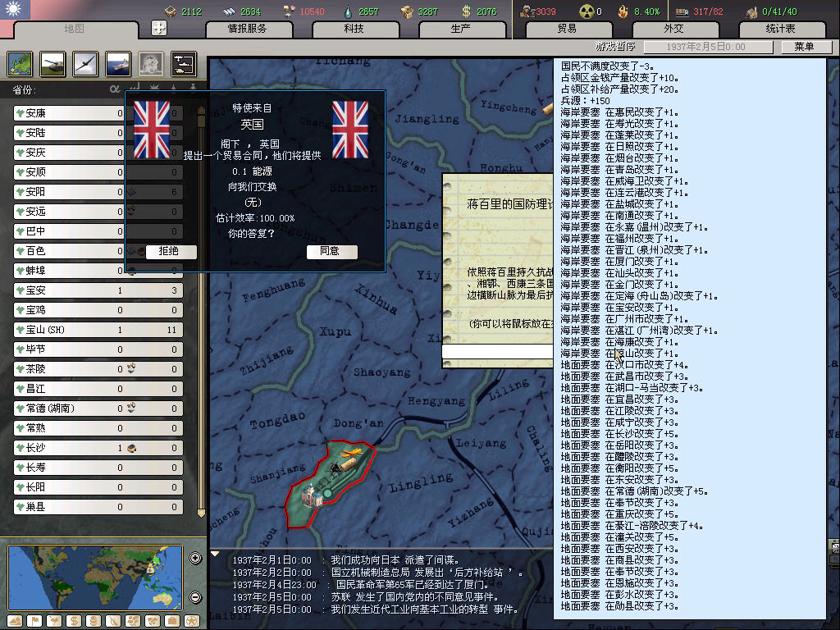This screenshot has width=840, height=630.
Task: Open the 科技 tab
Action: click(x=354, y=29)
